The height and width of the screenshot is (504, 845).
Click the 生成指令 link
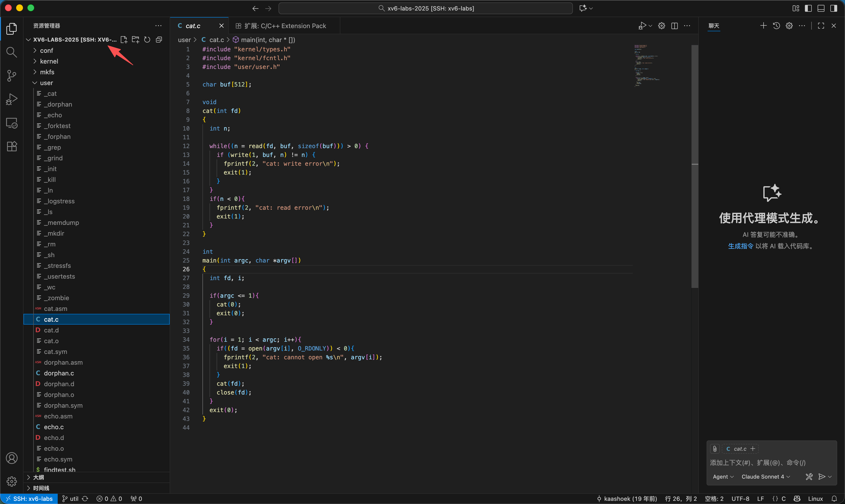740,246
